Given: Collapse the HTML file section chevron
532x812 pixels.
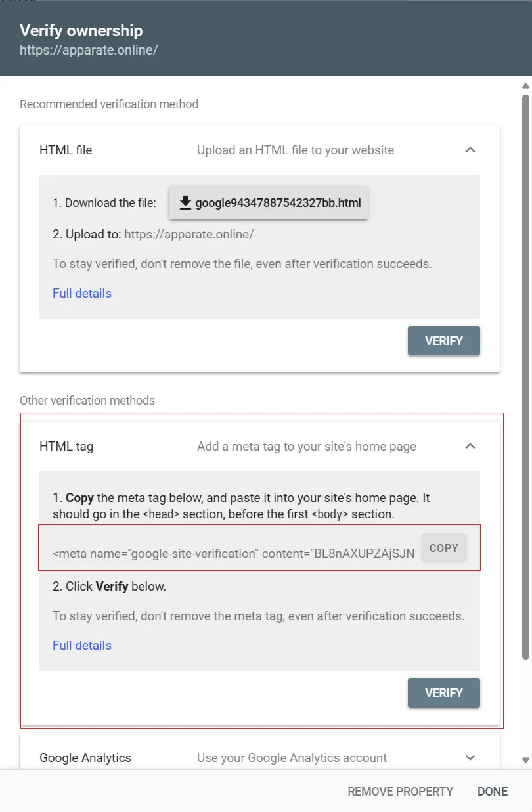Looking at the screenshot, I should 470,150.
